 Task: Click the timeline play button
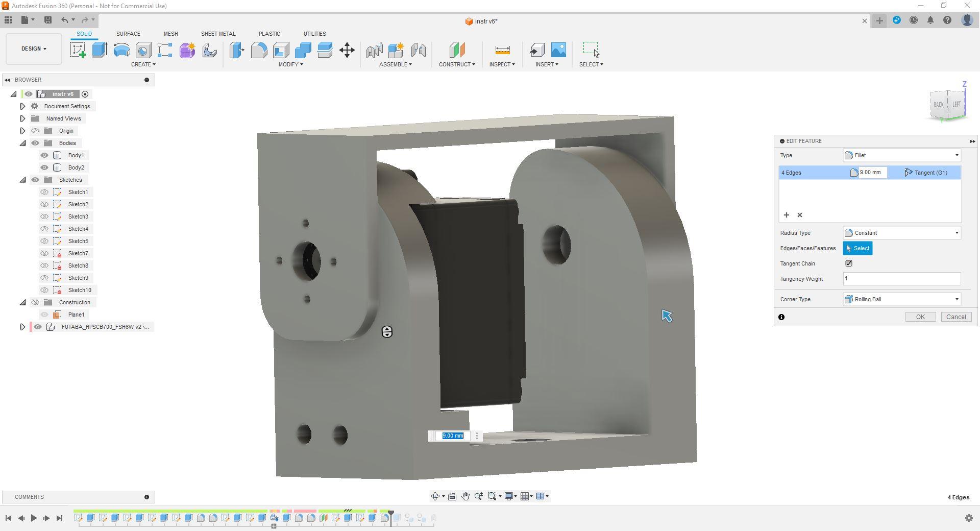coord(34,518)
